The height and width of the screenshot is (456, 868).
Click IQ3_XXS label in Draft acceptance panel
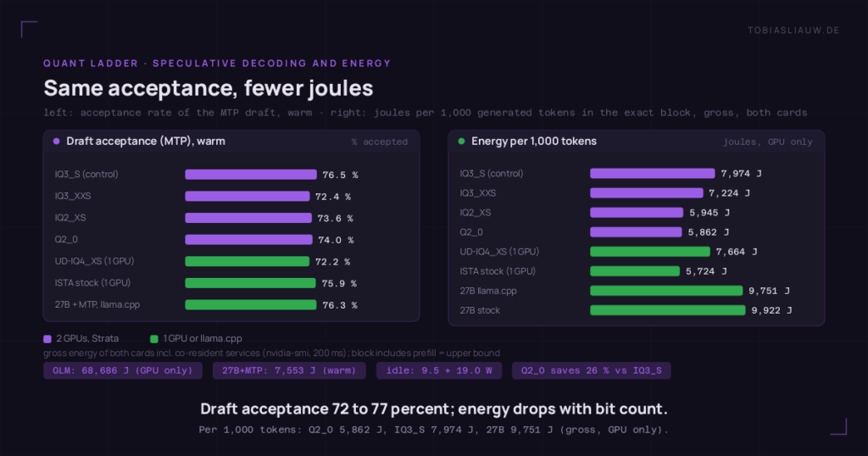(x=73, y=196)
